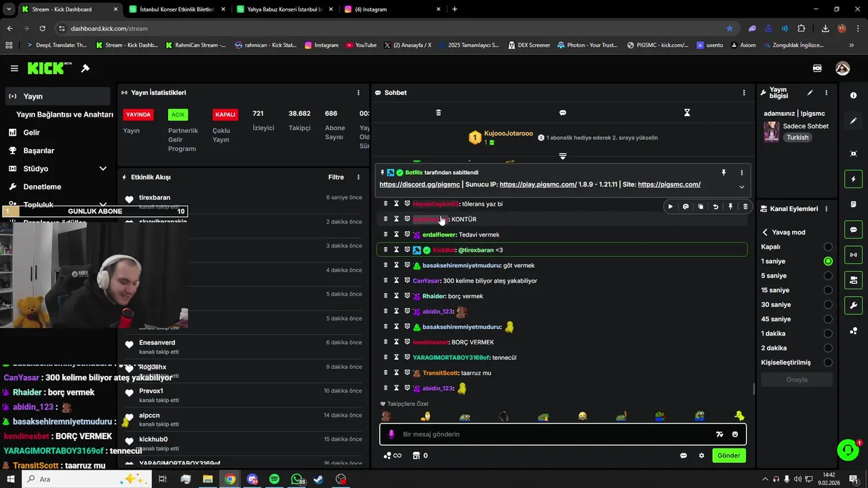Pin message using hover toolbar pin icon
The width and height of the screenshot is (868, 488).
point(730,207)
